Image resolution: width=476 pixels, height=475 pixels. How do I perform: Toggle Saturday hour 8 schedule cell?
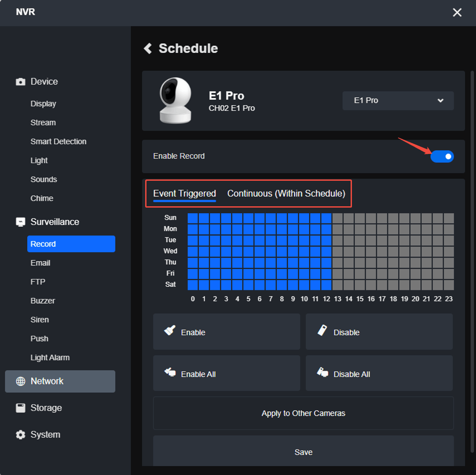pos(282,285)
